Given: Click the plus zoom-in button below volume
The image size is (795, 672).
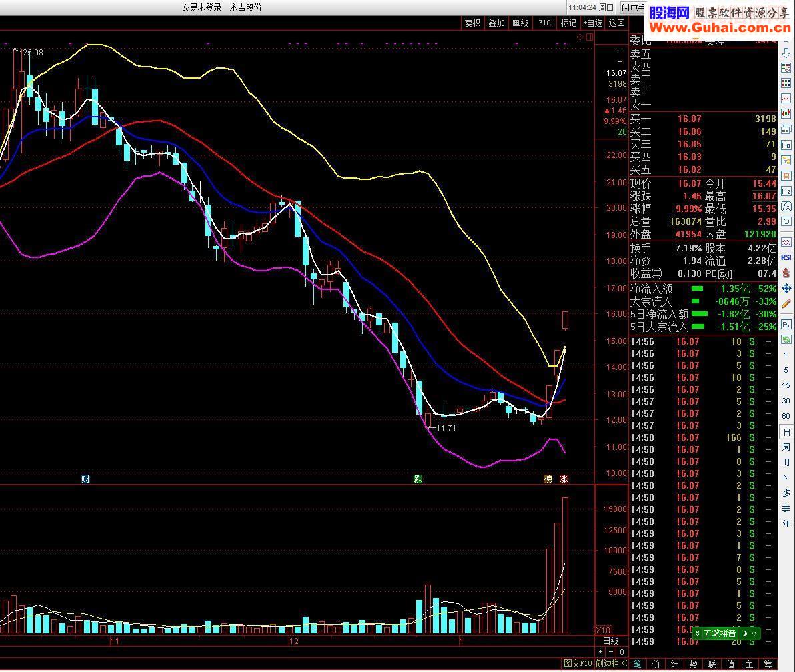Looking at the screenshot, I should (601, 652).
